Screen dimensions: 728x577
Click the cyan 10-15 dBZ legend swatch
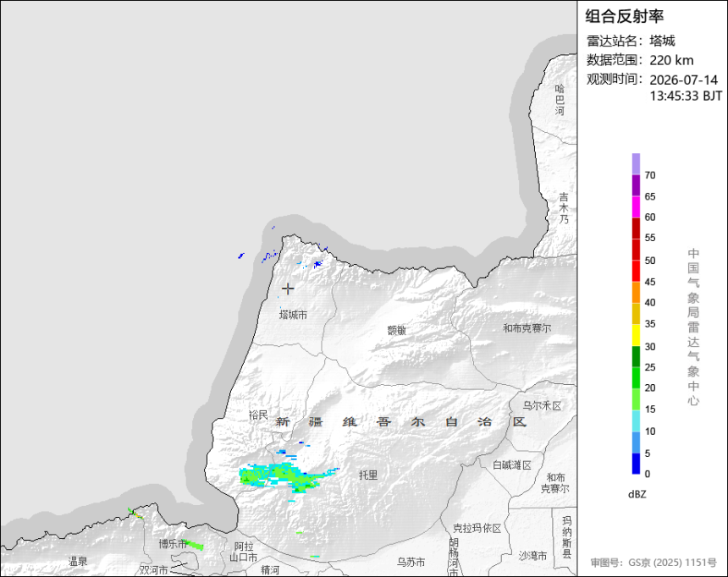click(x=636, y=421)
